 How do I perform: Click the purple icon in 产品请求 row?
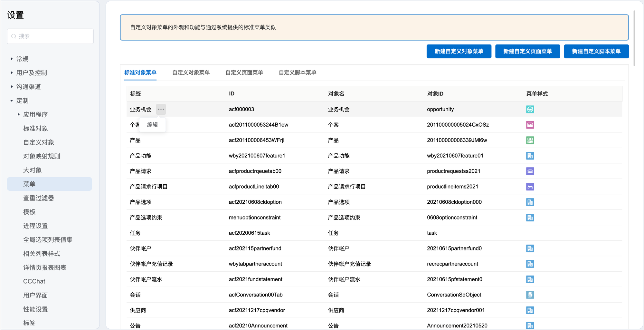tap(530, 171)
